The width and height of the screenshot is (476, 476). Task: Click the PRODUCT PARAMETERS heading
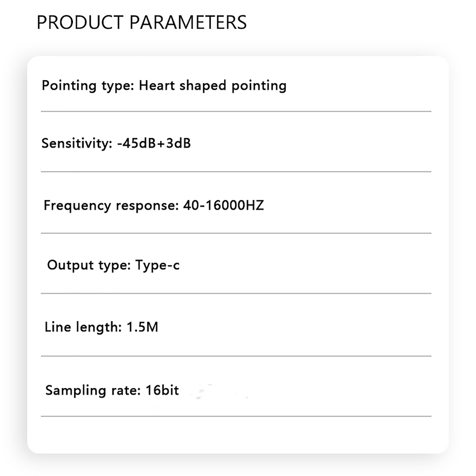coord(142,22)
